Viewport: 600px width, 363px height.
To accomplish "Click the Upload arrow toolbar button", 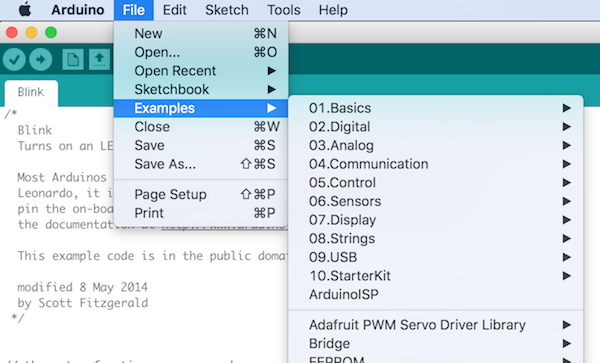I will point(41,60).
